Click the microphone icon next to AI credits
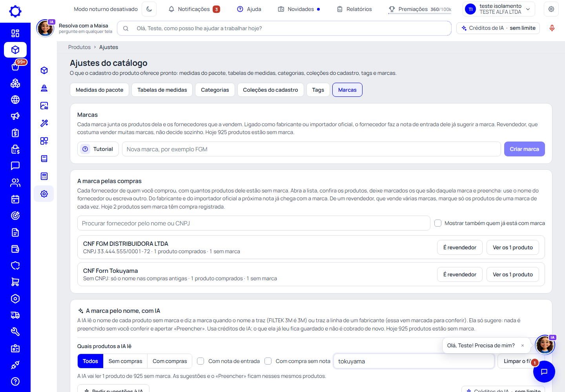The image size is (565, 392). (x=552, y=28)
